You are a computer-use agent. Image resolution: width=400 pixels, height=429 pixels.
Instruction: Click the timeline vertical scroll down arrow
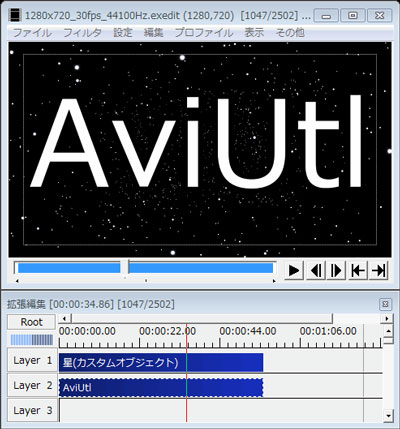pyautogui.click(x=388, y=416)
